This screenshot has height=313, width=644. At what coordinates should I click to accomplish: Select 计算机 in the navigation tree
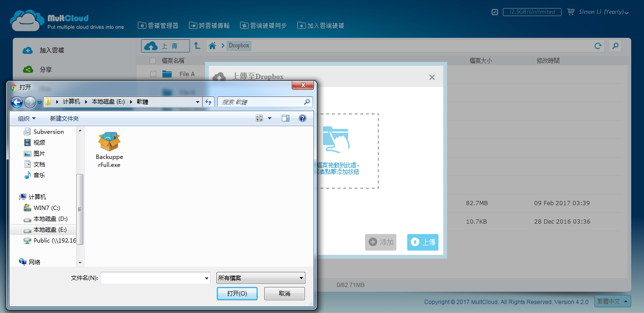(x=33, y=197)
